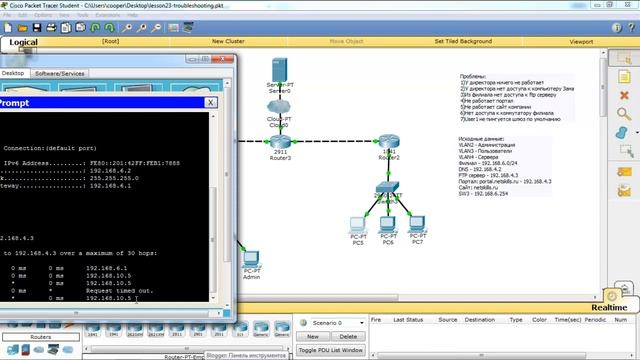Click Viewport in the yellow bar

coord(581,42)
